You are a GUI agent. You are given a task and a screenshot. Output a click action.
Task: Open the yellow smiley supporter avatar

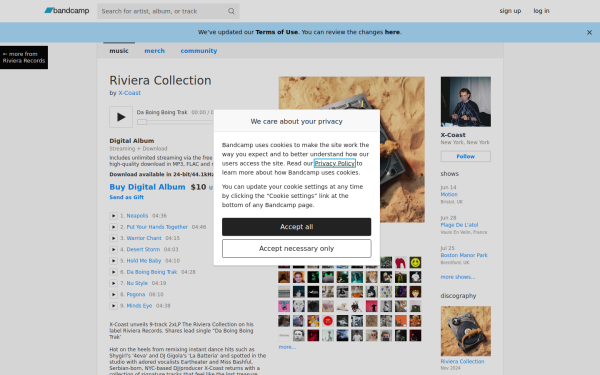415,262
